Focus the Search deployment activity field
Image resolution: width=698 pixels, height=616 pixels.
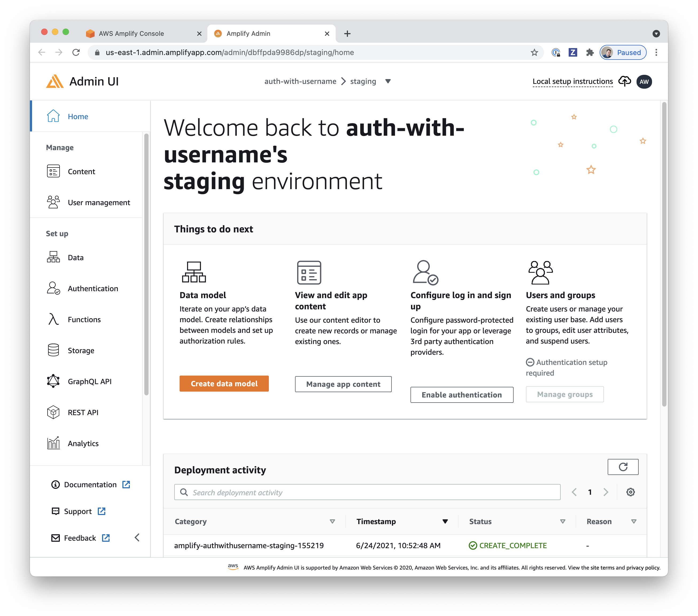point(367,492)
